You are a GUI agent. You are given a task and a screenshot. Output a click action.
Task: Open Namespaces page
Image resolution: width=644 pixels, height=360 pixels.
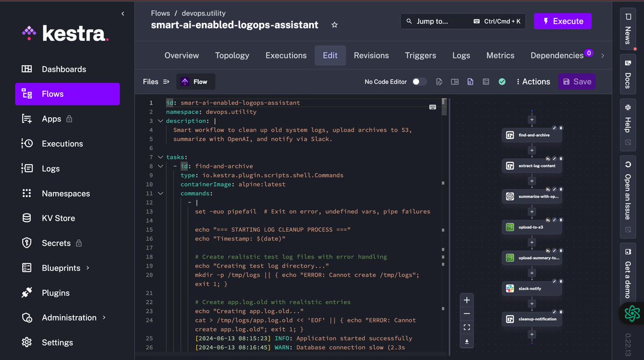pos(67,193)
